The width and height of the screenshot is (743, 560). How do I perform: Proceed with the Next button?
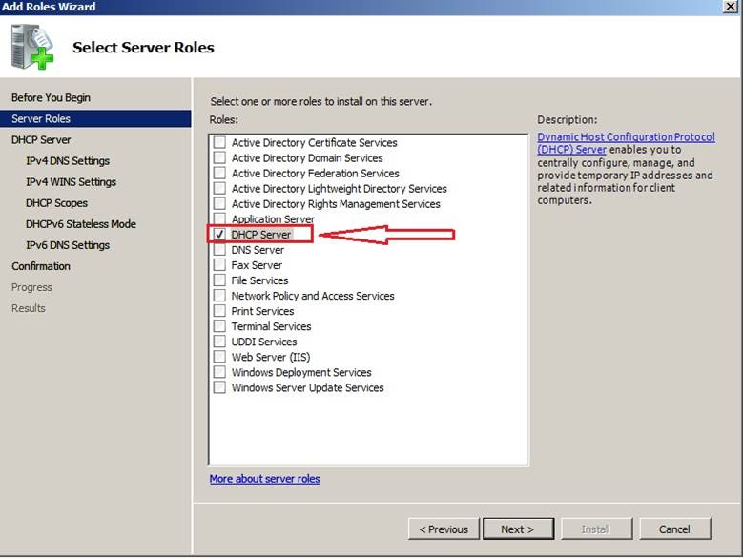pyautogui.click(x=518, y=529)
